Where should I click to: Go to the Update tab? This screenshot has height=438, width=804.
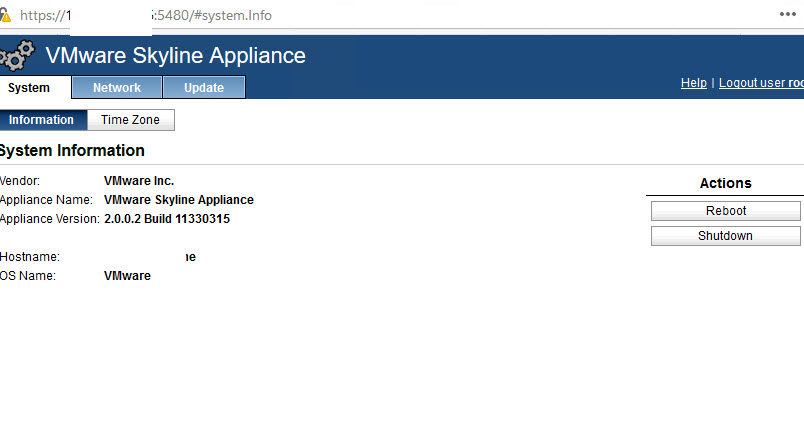click(x=204, y=88)
